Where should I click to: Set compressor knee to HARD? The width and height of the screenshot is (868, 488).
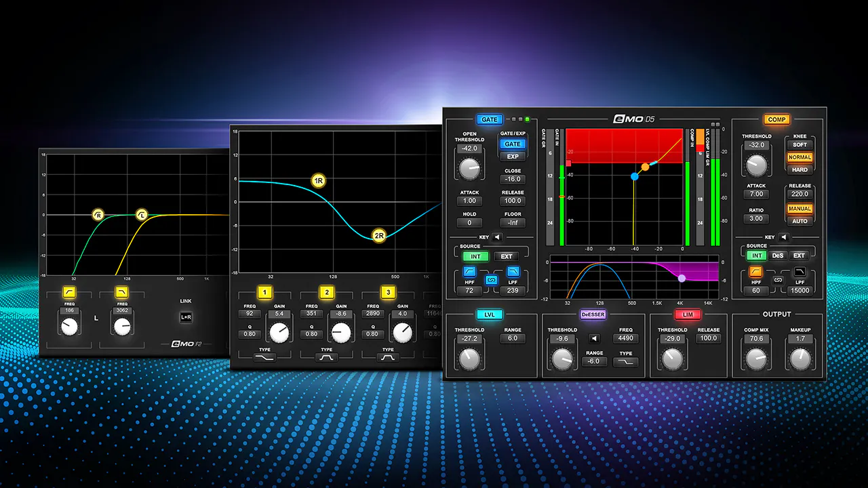[x=800, y=169]
